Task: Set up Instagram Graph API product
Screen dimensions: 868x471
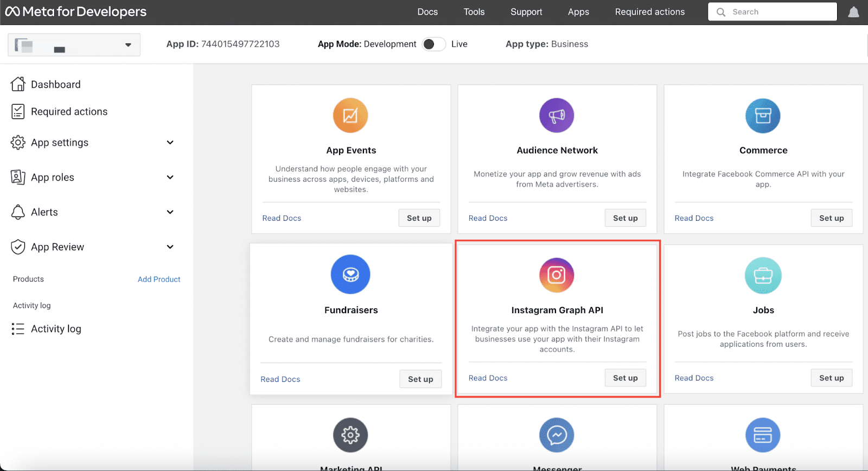Action: tap(626, 378)
